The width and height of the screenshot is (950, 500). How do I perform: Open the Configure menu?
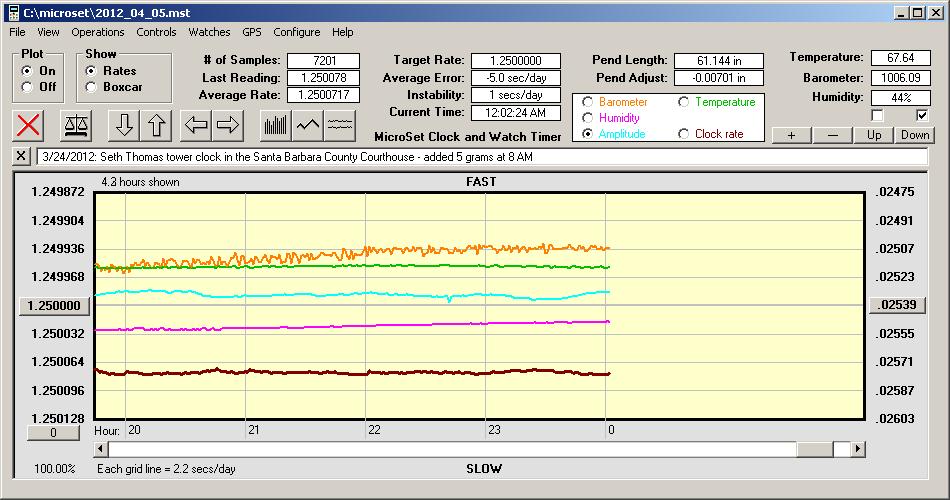pos(297,32)
